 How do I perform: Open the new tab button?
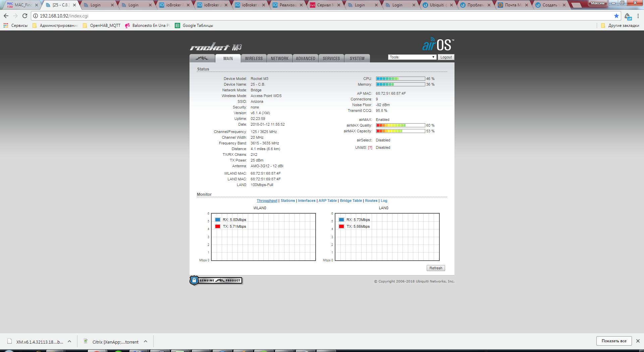point(576,5)
